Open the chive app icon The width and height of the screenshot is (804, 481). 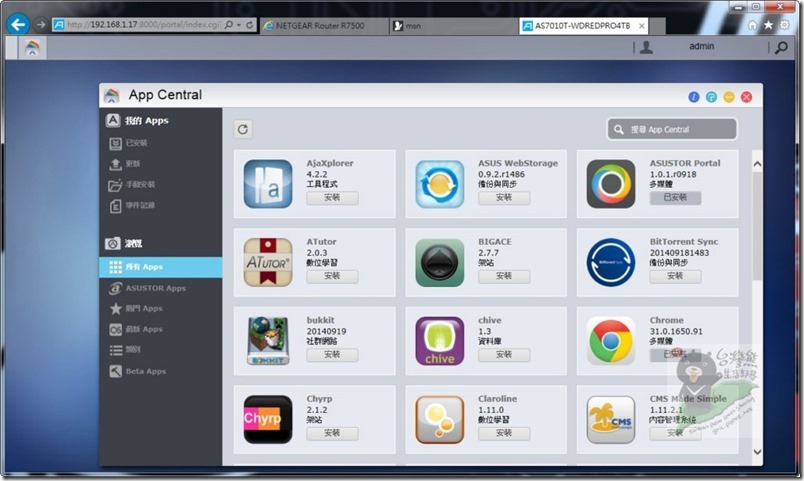(x=439, y=340)
